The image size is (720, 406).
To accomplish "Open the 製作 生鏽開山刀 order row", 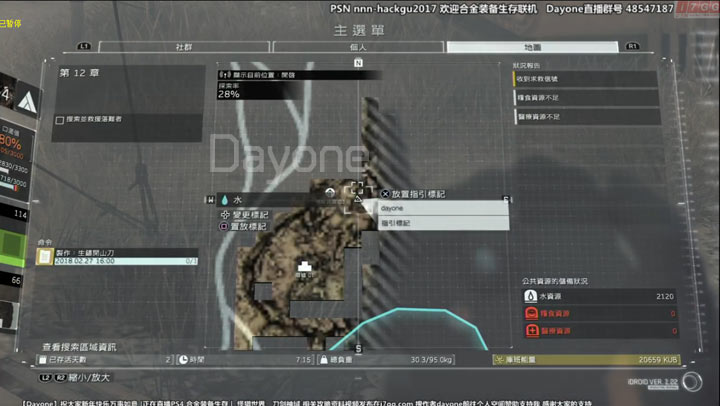I will coord(126,253).
